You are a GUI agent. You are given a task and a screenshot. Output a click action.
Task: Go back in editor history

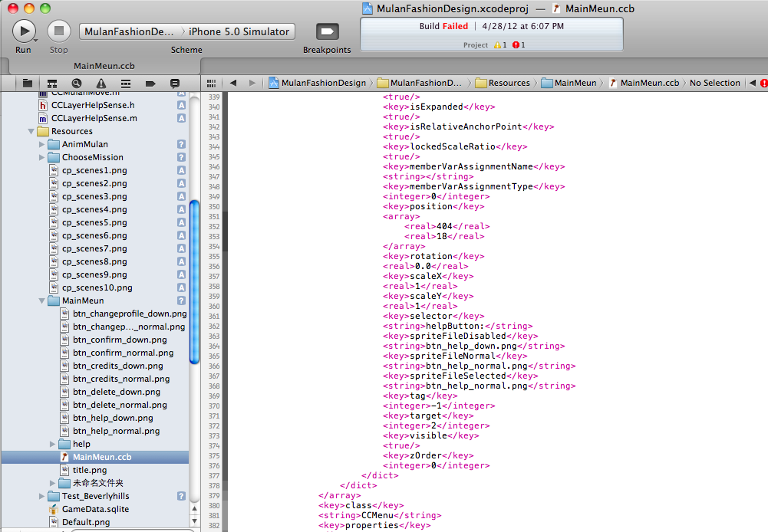[x=232, y=83]
